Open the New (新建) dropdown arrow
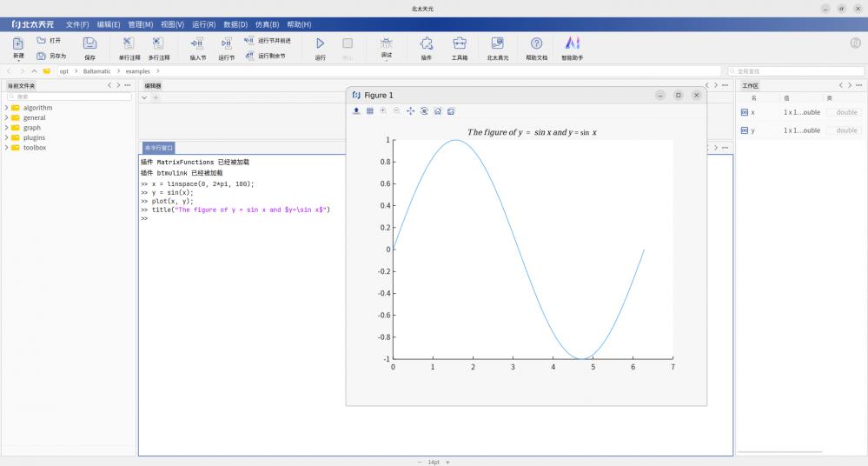 pyautogui.click(x=17, y=61)
